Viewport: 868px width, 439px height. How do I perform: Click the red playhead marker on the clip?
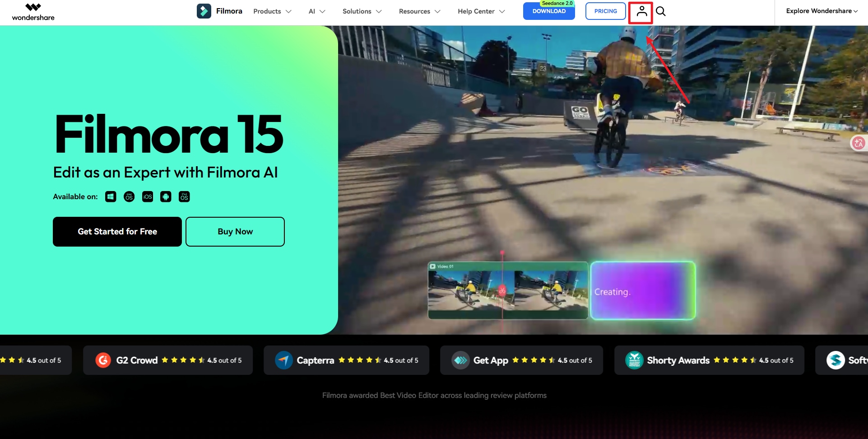tap(502, 290)
